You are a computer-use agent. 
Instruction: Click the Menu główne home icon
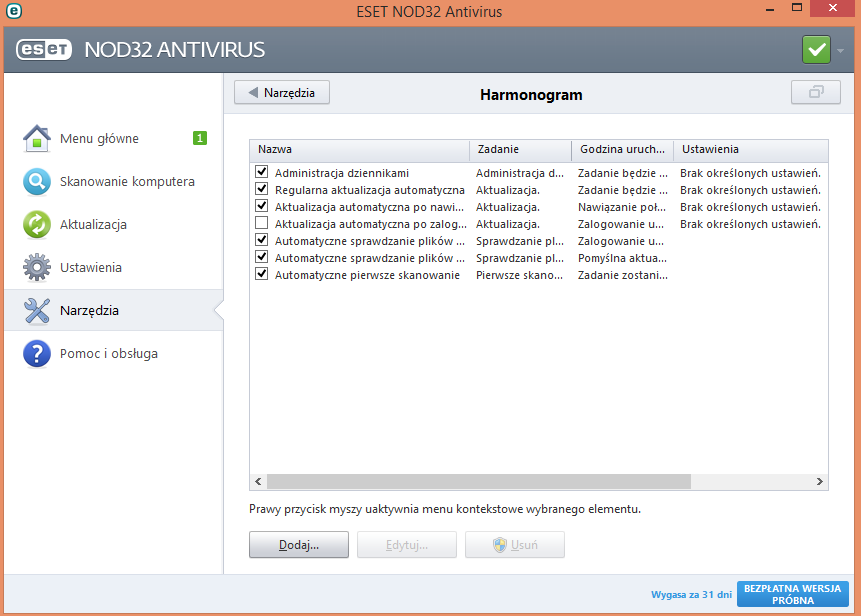pyautogui.click(x=37, y=138)
